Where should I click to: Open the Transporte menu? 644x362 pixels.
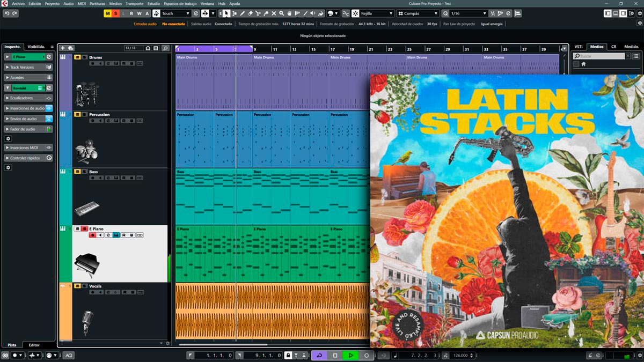(134, 3)
